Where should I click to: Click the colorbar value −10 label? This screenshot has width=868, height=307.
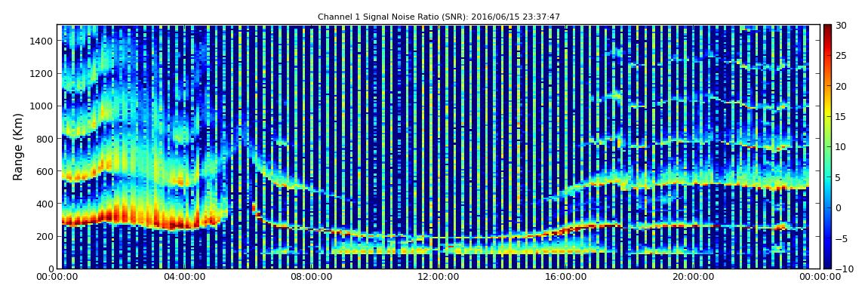pyautogui.click(x=842, y=269)
